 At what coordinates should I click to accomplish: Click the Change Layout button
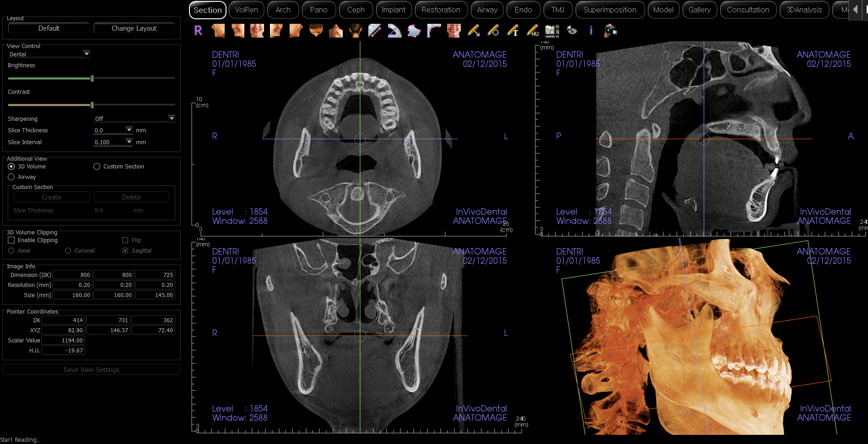134,28
